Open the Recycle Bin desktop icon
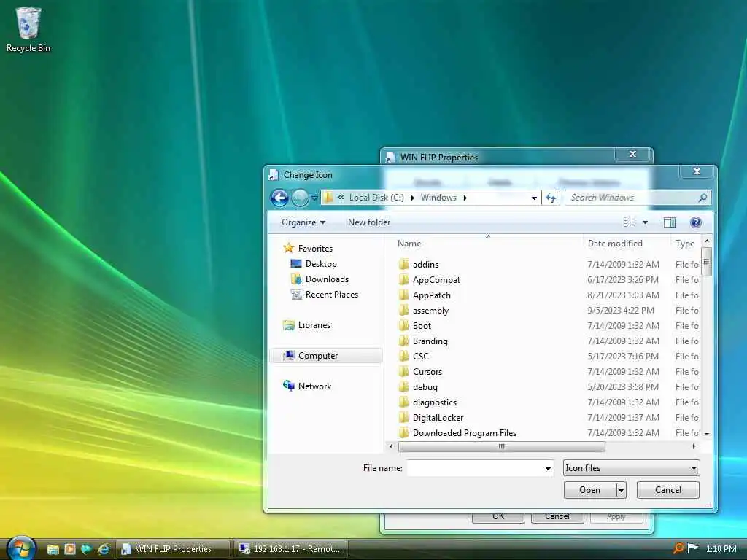747x560 pixels. pyautogui.click(x=28, y=29)
